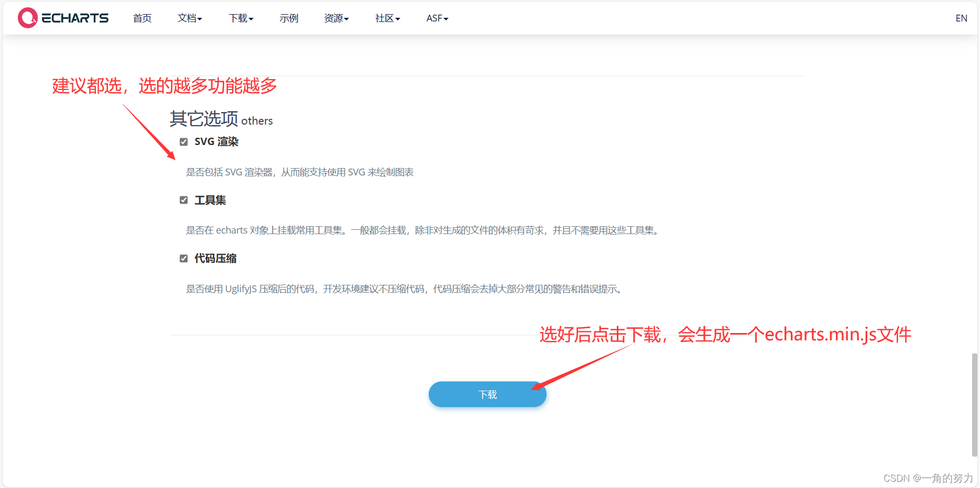Viewport: 980px width, 488px height.
Task: Open the 首页 home page link
Action: click(x=142, y=18)
